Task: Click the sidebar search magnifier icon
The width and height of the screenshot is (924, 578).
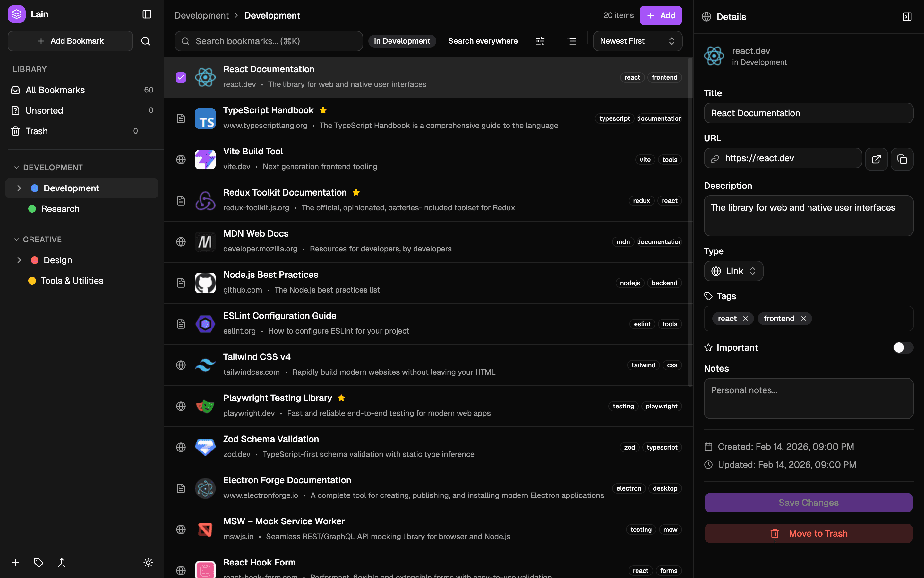Action: pyautogui.click(x=145, y=41)
